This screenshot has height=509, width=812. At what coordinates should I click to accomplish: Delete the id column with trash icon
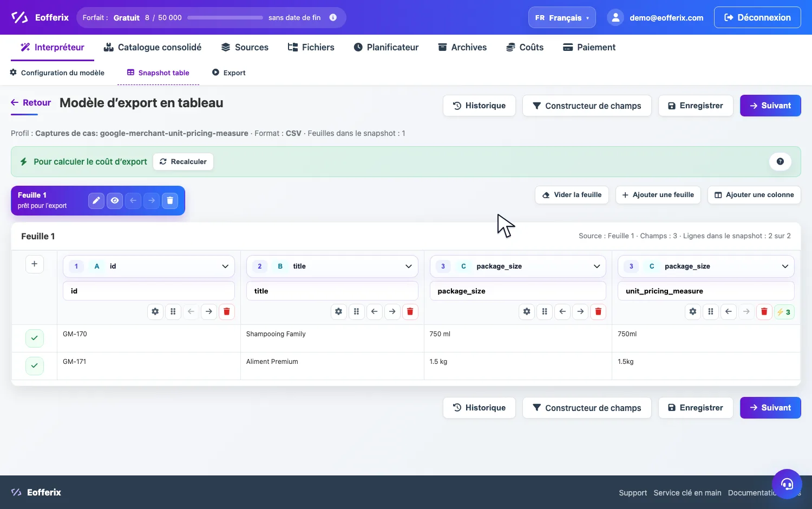(227, 311)
